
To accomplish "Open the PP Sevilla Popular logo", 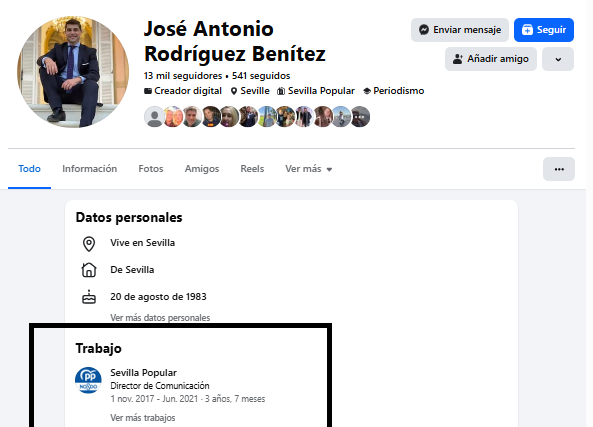I will tap(88, 380).
